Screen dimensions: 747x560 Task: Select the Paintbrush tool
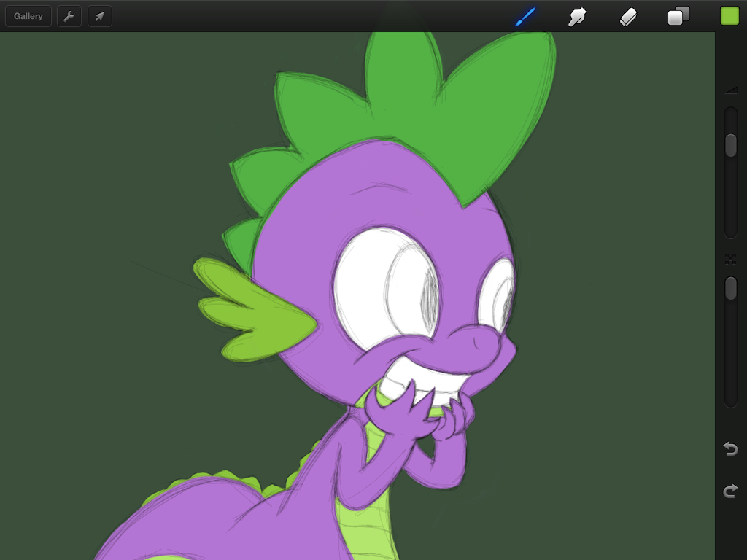525,16
